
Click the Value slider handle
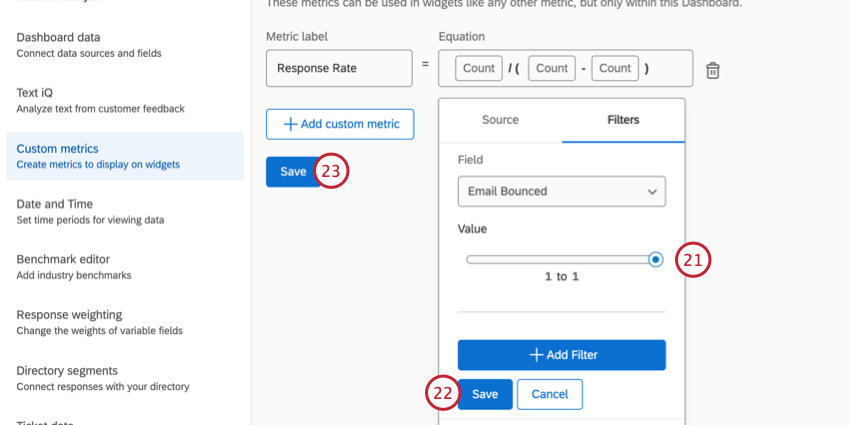click(655, 259)
